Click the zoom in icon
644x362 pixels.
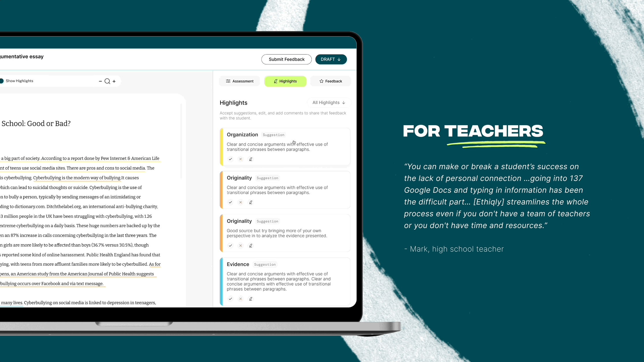(x=114, y=81)
